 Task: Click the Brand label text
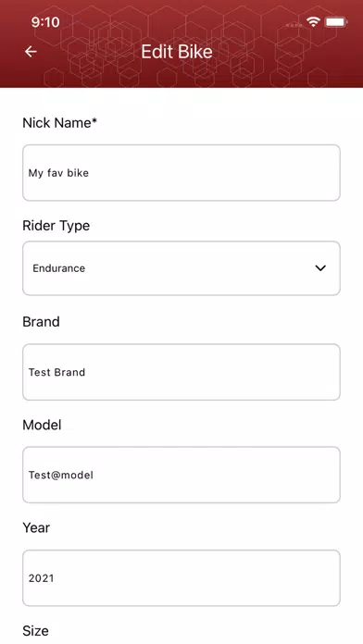[x=41, y=322]
